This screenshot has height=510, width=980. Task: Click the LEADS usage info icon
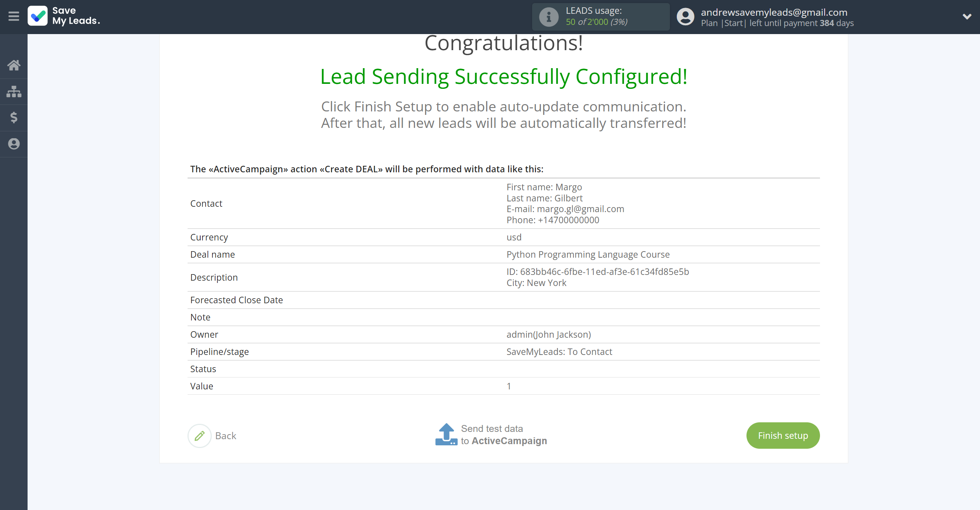549,17
